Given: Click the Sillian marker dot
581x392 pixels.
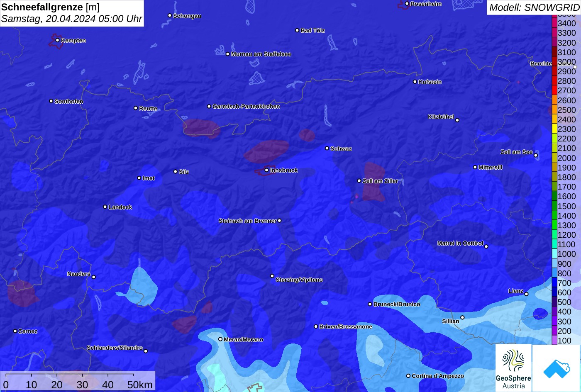Looking at the screenshot, I should click(462, 318).
